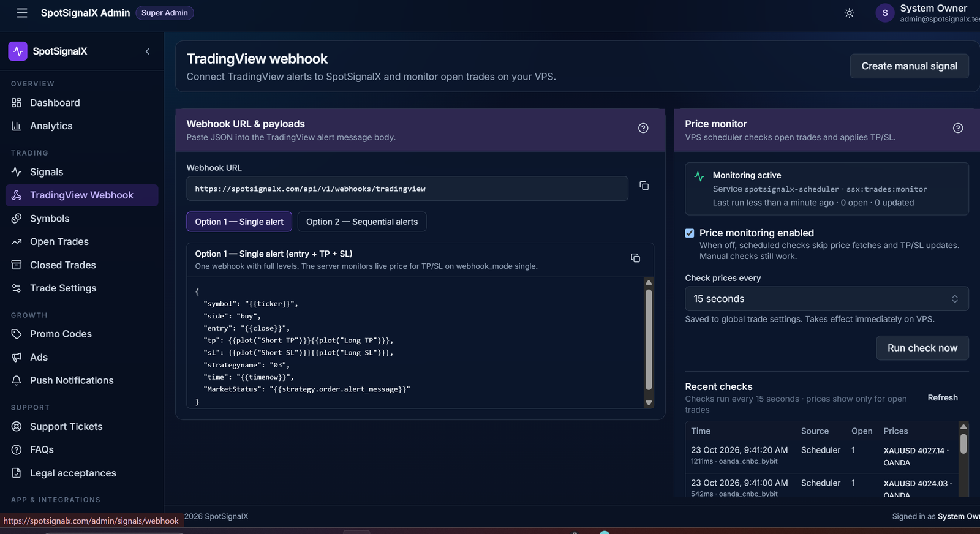Click the SpotSignalX logo icon
The height and width of the screenshot is (534, 980).
click(x=18, y=51)
